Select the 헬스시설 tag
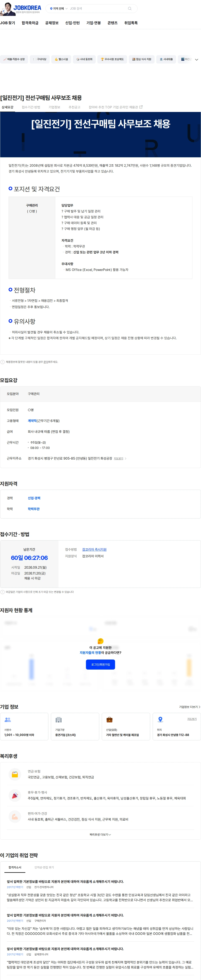 [61, 59]
